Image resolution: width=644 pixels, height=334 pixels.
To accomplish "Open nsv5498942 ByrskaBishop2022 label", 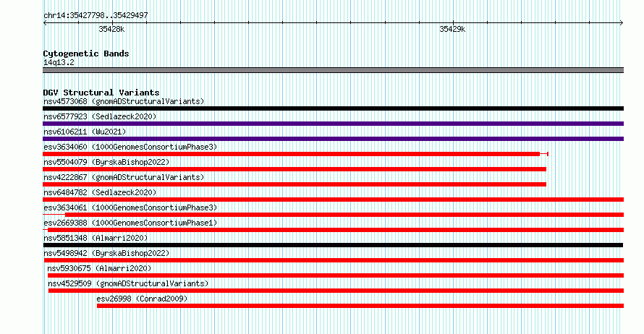I will pyautogui.click(x=106, y=253).
